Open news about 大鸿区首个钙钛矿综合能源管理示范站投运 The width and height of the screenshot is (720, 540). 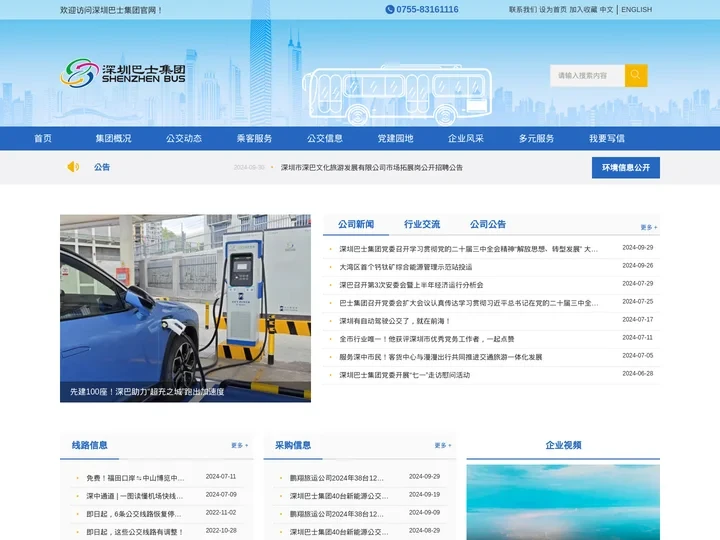click(405, 267)
